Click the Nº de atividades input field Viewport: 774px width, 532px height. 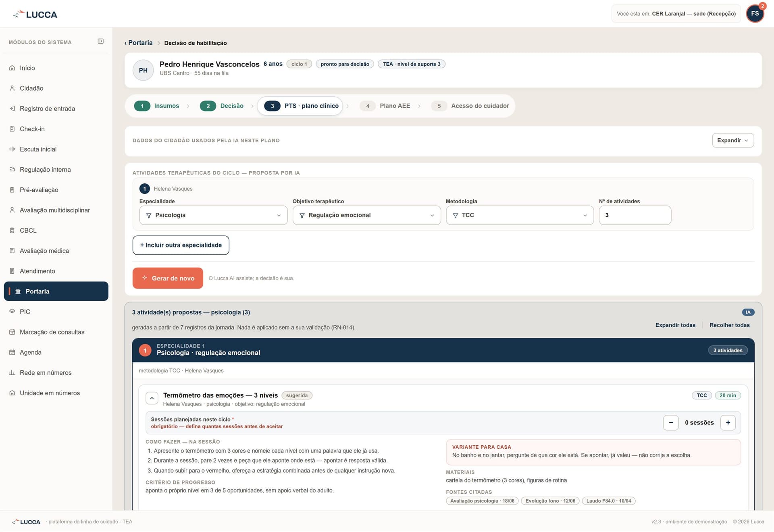click(x=635, y=215)
